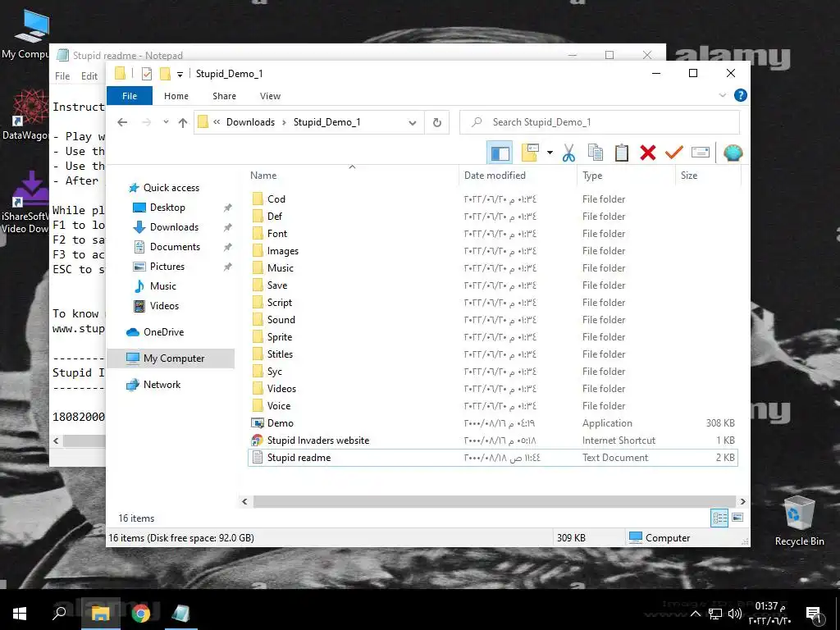840x630 pixels.
Task: Open the File ribbon tab
Action: (x=130, y=96)
